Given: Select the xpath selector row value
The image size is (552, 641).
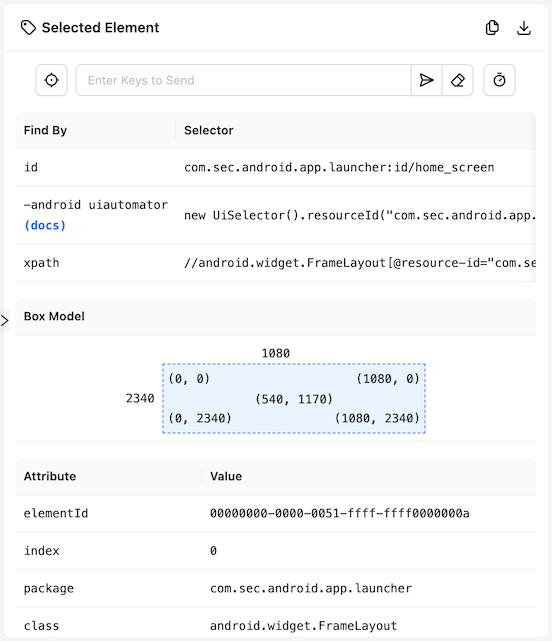Looking at the screenshot, I should click(359, 263).
